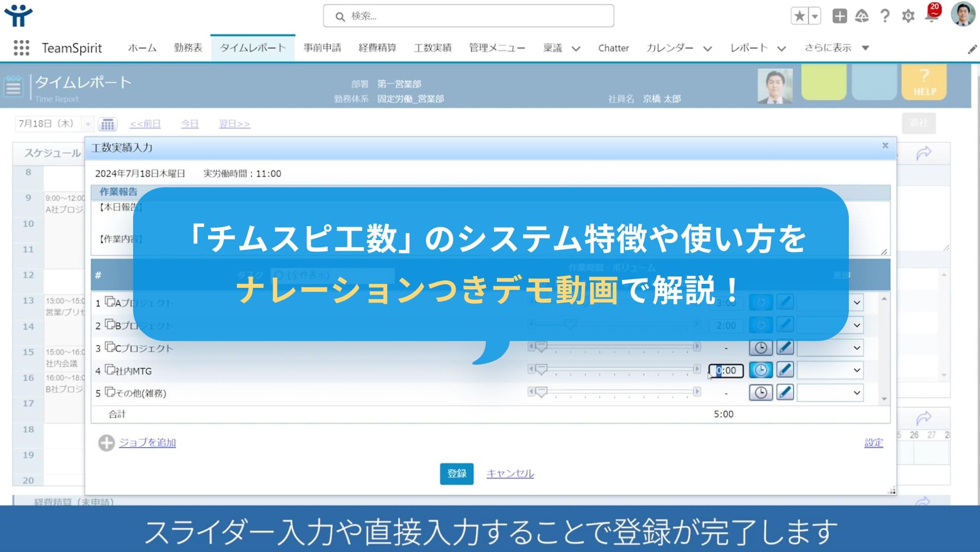
Task: Open the user profile avatar menu
Action: (x=963, y=14)
